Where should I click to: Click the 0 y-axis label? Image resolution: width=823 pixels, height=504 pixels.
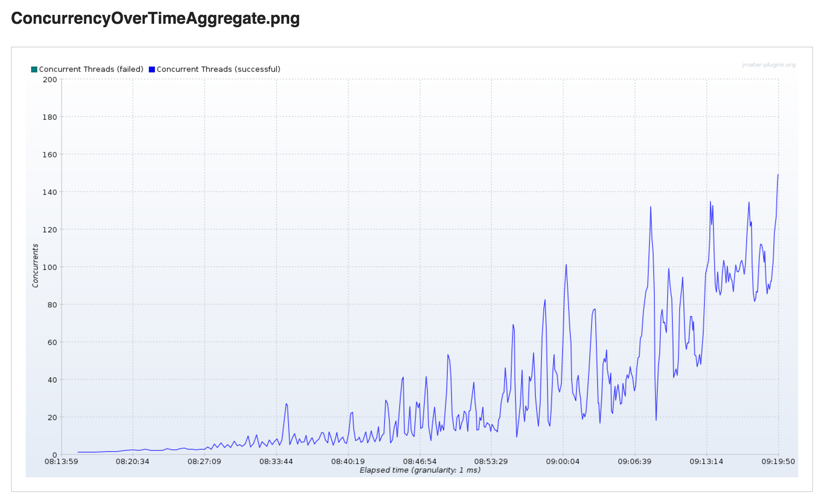[54, 455]
